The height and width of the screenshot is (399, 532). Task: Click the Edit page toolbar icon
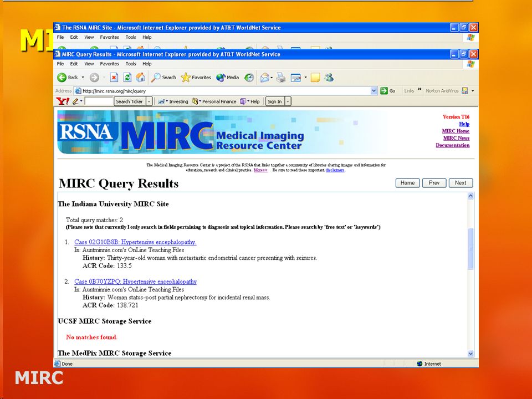(296, 78)
